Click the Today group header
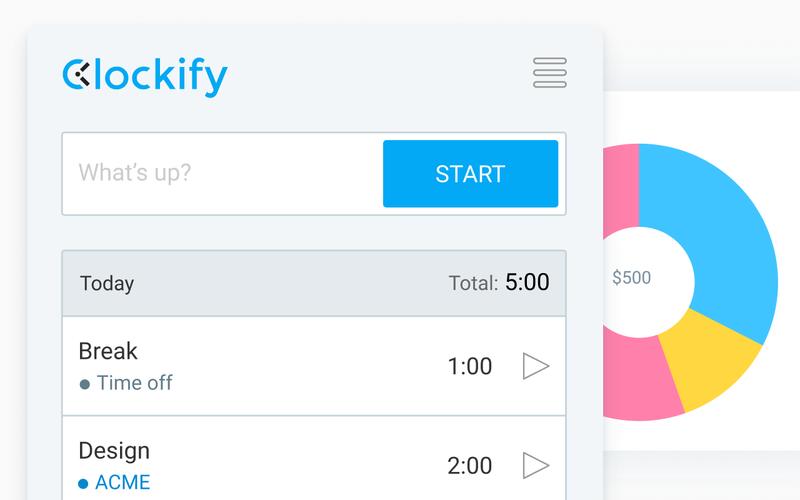 (314, 283)
